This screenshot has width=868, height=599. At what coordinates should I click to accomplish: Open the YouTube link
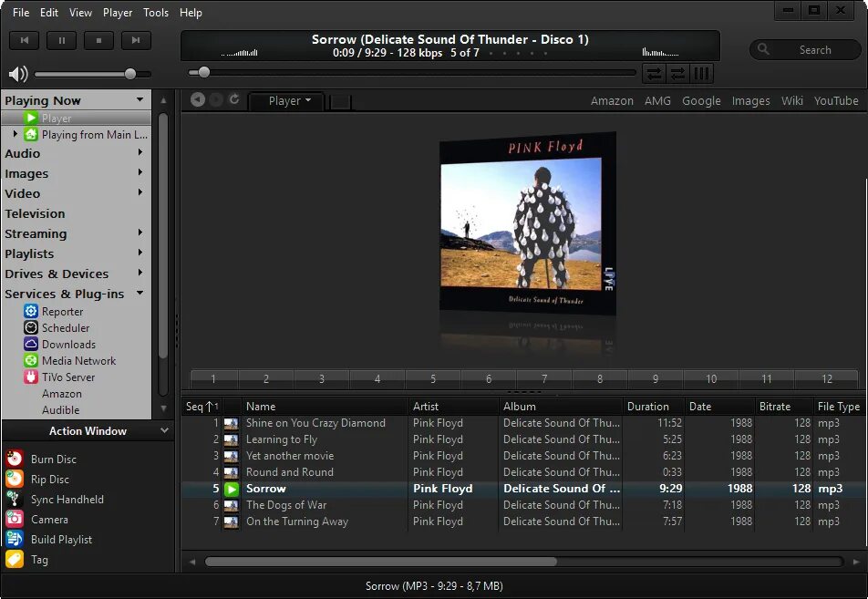pos(836,101)
